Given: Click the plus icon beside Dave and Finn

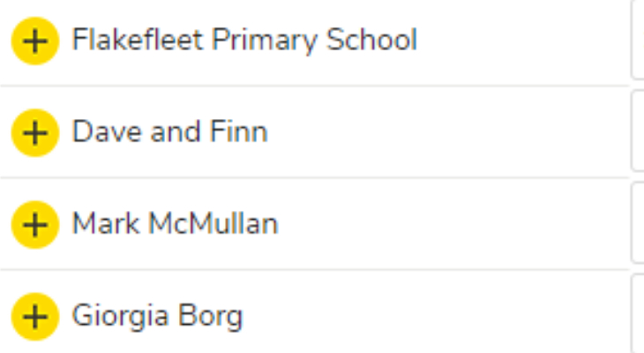Looking at the screenshot, I should pyautogui.click(x=35, y=132).
